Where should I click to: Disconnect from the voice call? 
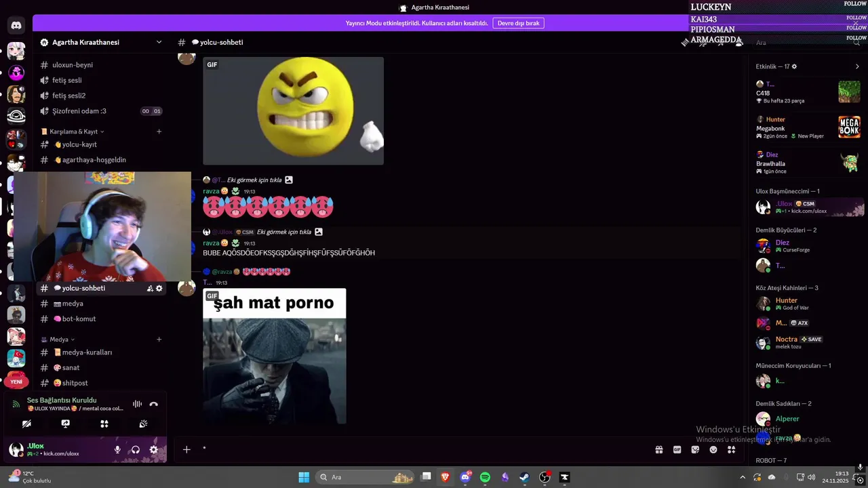pyautogui.click(x=154, y=404)
